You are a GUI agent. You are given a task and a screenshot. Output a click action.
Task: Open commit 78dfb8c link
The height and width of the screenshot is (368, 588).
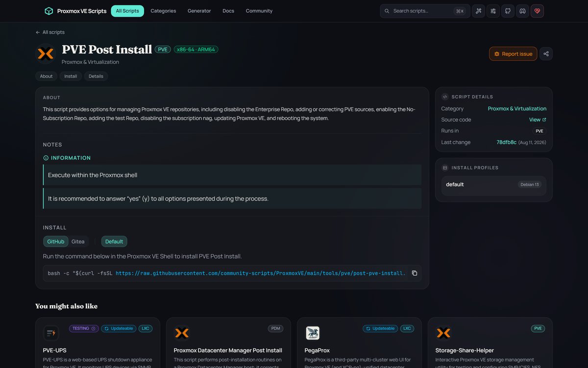507,142
